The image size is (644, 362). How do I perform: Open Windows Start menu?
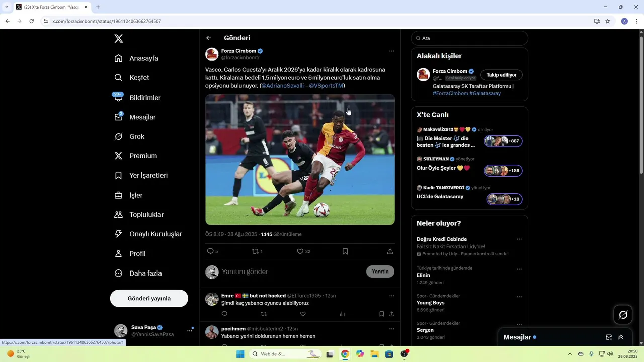click(240, 354)
